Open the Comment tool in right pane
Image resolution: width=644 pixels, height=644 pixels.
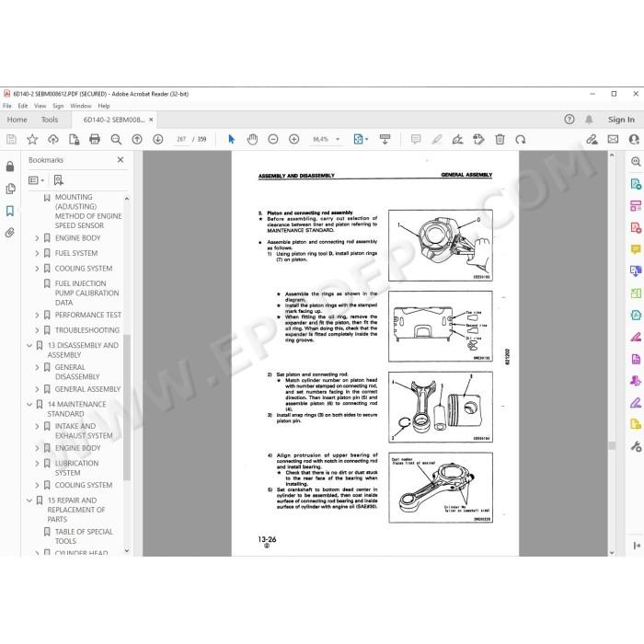[x=636, y=249]
